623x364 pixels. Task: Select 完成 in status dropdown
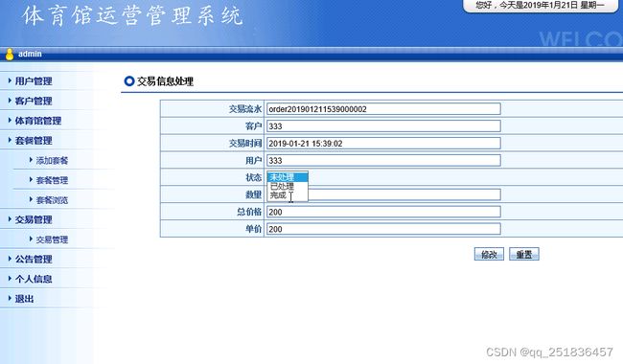[x=288, y=195]
